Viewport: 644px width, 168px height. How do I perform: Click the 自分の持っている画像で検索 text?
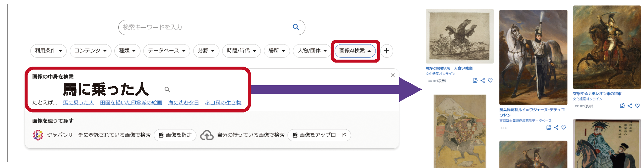click(x=251, y=135)
